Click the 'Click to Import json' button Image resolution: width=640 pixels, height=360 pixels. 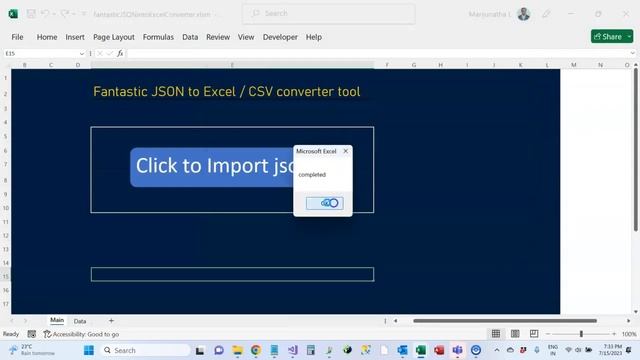pyautogui.click(x=212, y=167)
